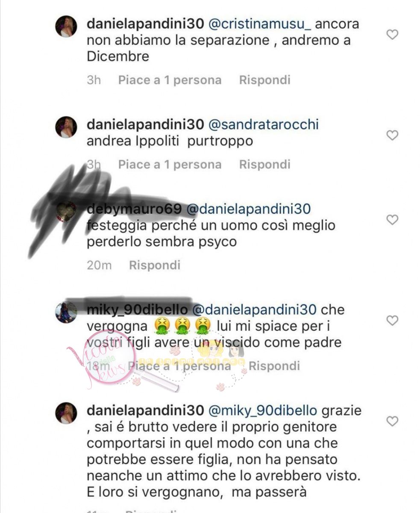Open the @sandratarocchi mention
420x513 pixels.
264,125
